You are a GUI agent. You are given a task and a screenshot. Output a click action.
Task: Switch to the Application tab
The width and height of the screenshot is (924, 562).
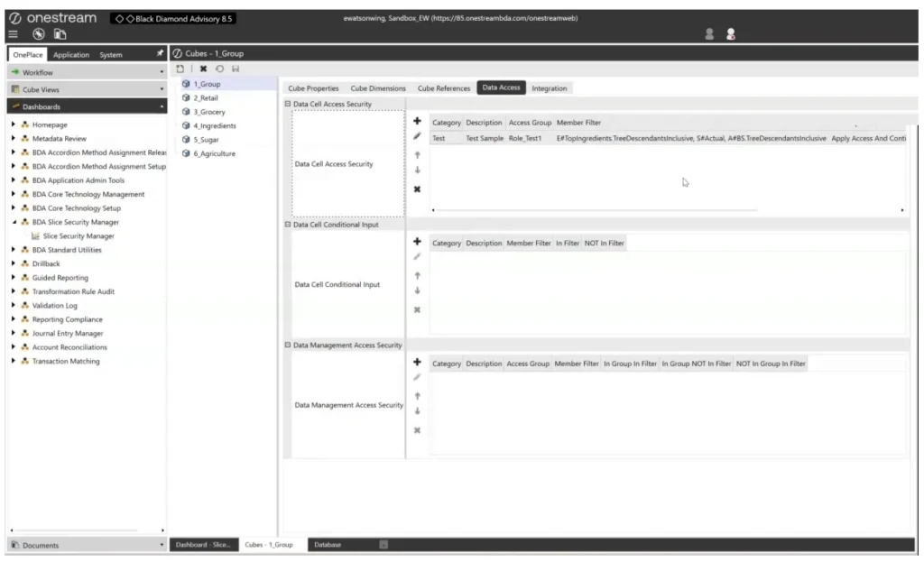[71, 55]
